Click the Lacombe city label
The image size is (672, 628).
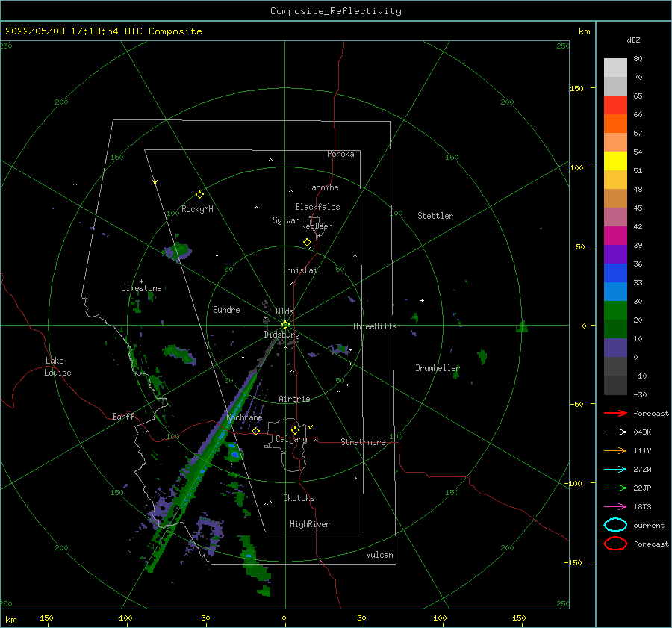coord(323,187)
